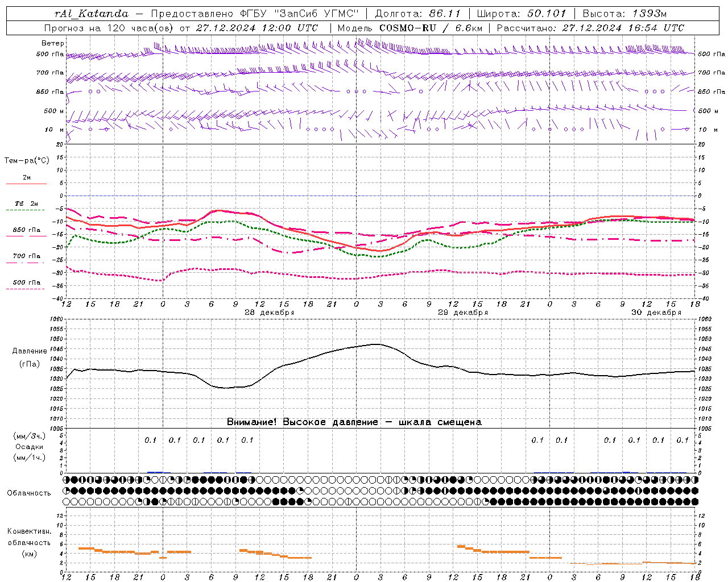728x582 pixels.
Task: Click the (мм/1ч.) precipitation unit label
Action: coord(30,458)
